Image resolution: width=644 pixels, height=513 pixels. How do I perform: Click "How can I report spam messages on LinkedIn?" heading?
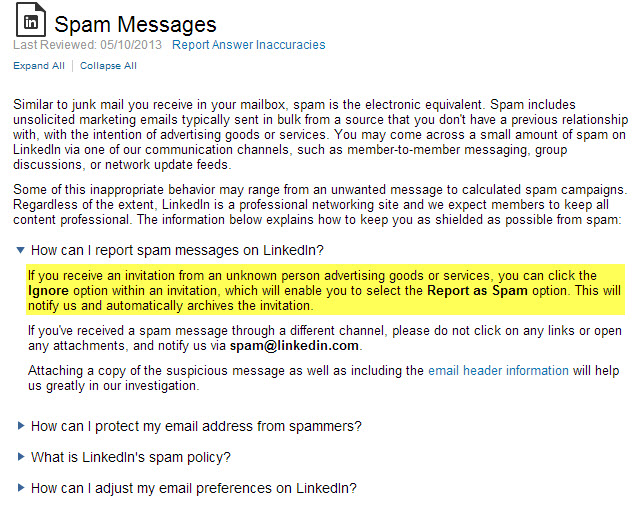coord(178,250)
